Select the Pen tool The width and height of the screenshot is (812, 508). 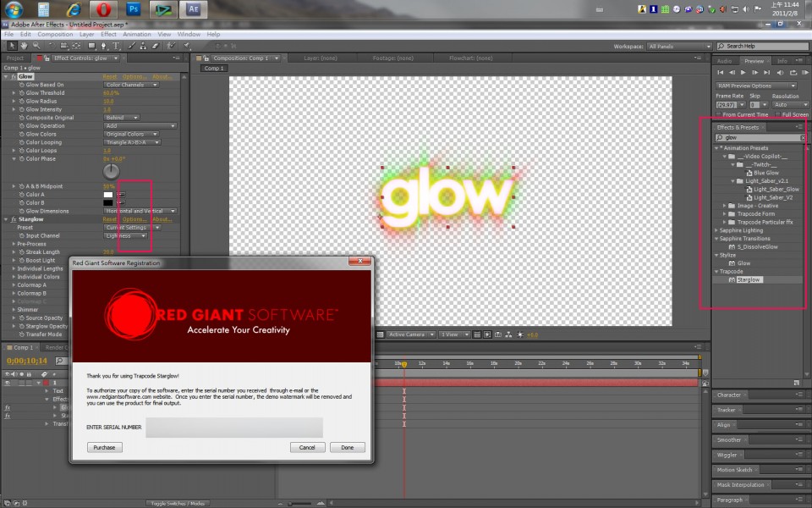pos(104,44)
